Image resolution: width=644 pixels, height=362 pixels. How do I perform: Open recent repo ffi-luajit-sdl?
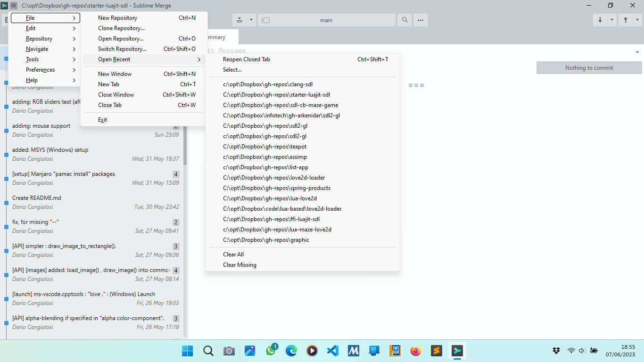pyautogui.click(x=303, y=219)
